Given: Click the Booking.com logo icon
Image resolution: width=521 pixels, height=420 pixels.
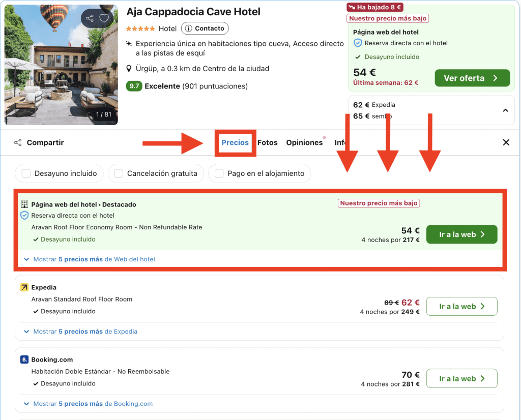Looking at the screenshot, I should 24,360.
